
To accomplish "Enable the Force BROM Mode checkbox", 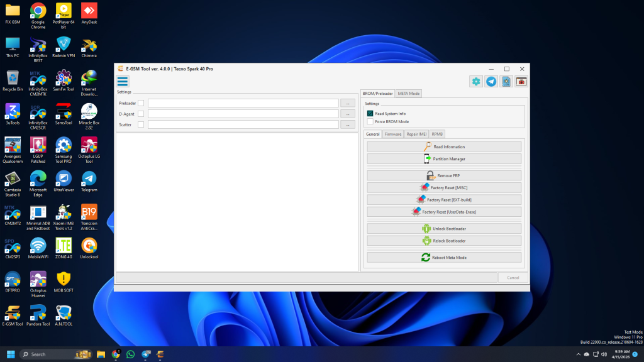I will (370, 121).
